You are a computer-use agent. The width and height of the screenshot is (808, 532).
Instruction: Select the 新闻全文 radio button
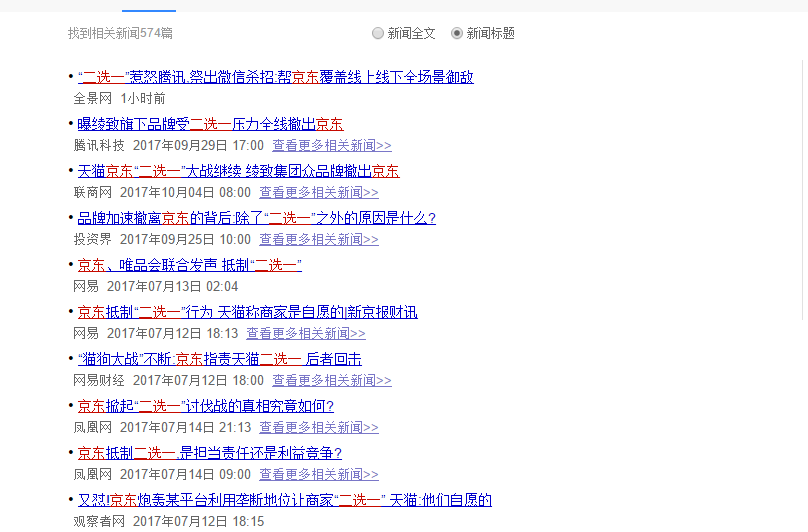pos(378,34)
